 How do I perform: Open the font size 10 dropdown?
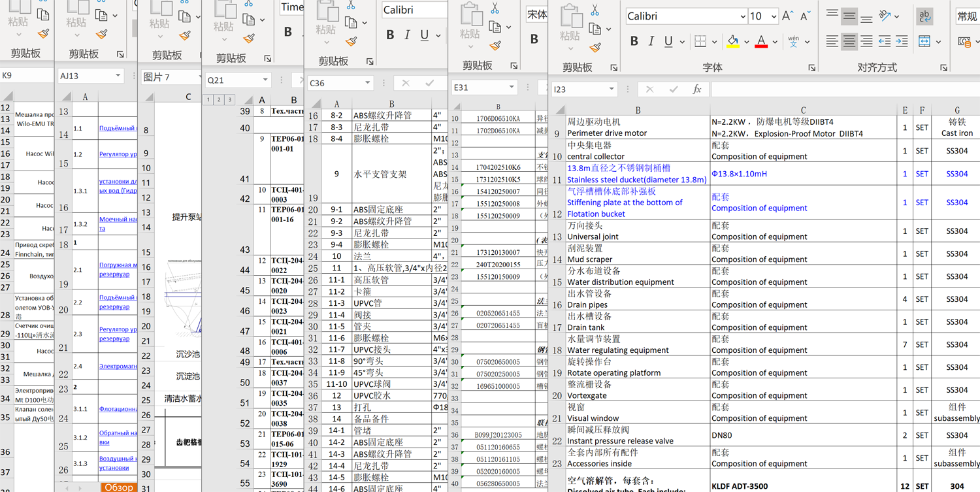[774, 16]
